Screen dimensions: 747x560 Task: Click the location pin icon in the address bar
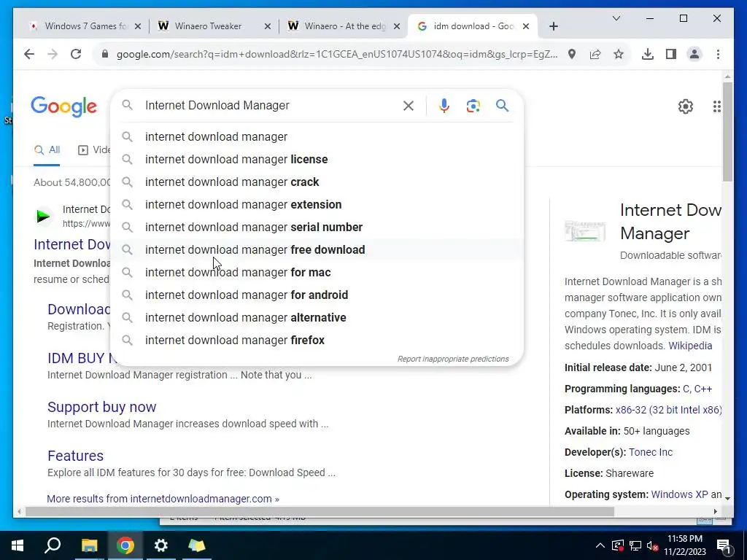click(572, 54)
